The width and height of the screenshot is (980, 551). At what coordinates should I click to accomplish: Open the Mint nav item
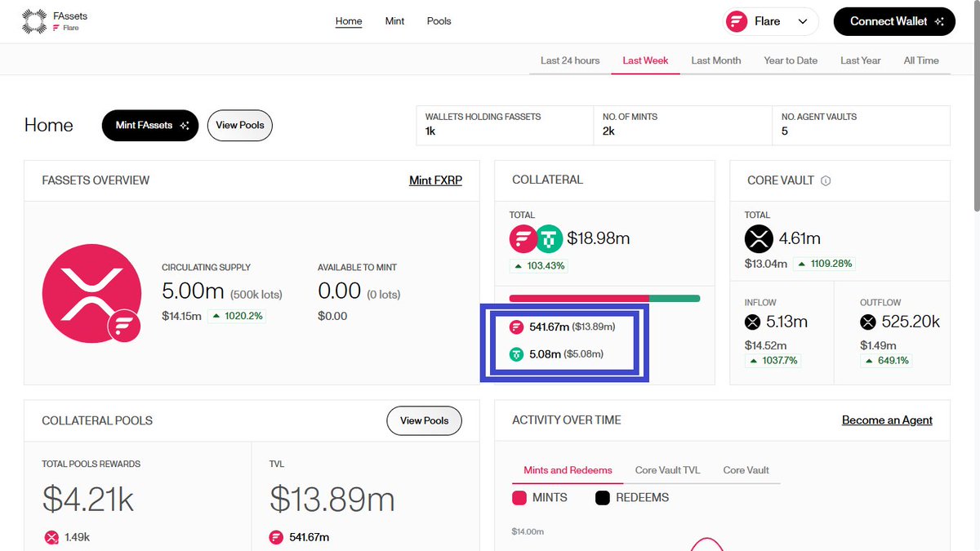coord(394,21)
